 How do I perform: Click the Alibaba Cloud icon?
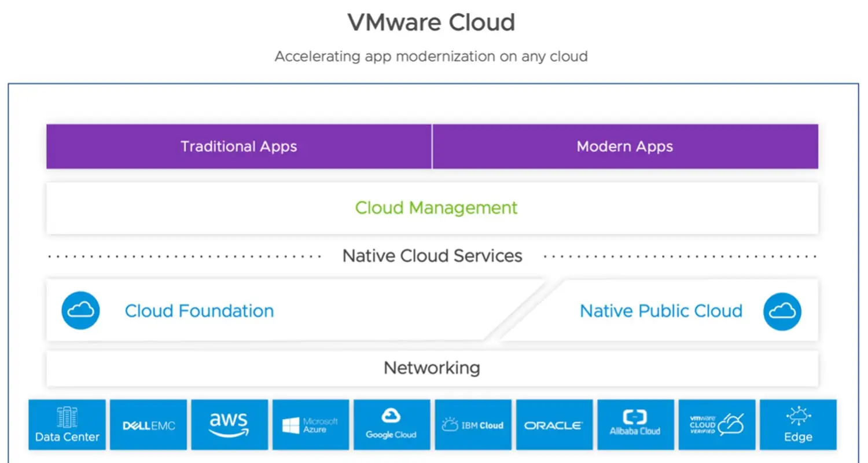[635, 424]
